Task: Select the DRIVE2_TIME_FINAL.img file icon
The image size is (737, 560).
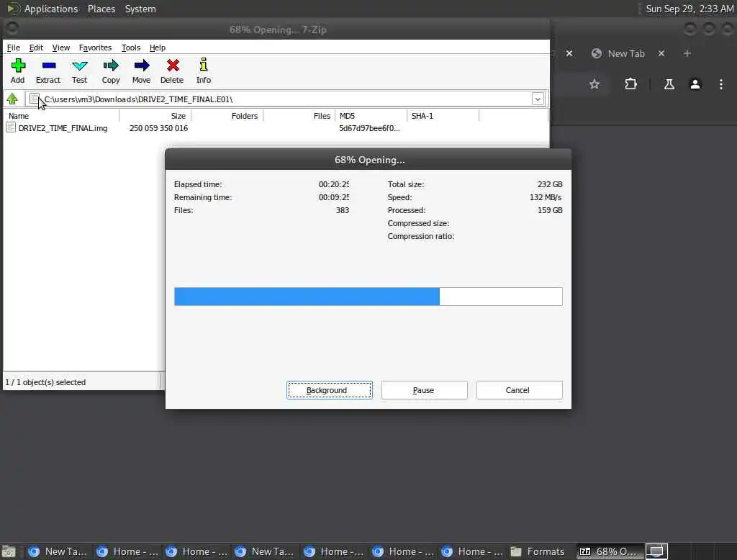Action: pyautogui.click(x=11, y=128)
